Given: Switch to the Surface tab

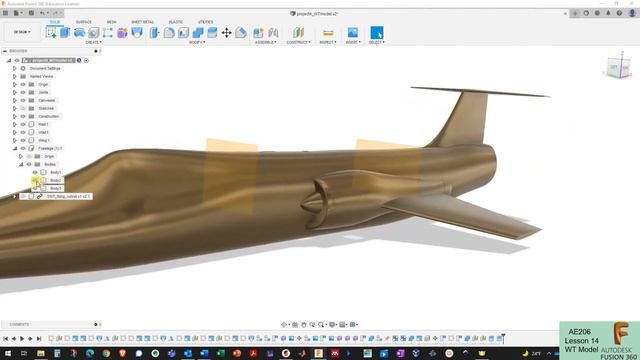Looking at the screenshot, I should [x=84, y=22].
